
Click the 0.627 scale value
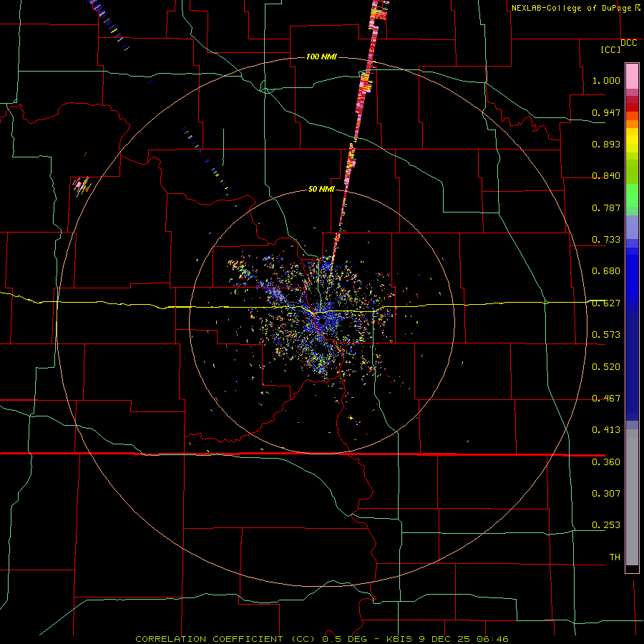[606, 303]
